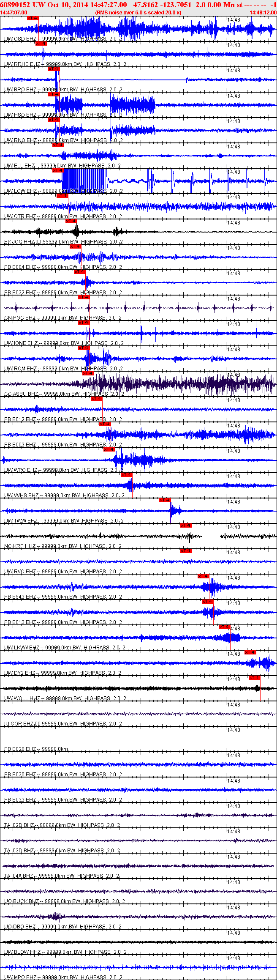This screenshot has width=277, height=980.
Task: Click the red pick marker on QSD trace
Action: (x=33, y=18)
